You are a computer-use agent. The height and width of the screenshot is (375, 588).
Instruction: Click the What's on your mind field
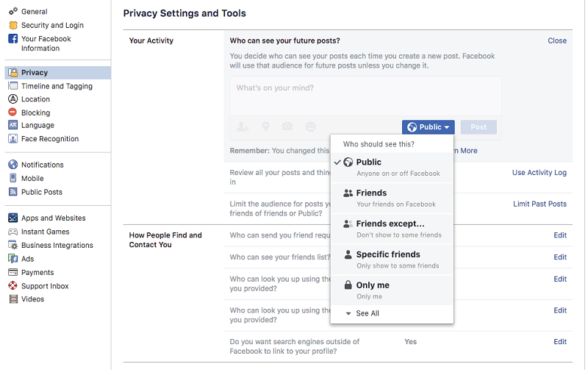point(365,96)
